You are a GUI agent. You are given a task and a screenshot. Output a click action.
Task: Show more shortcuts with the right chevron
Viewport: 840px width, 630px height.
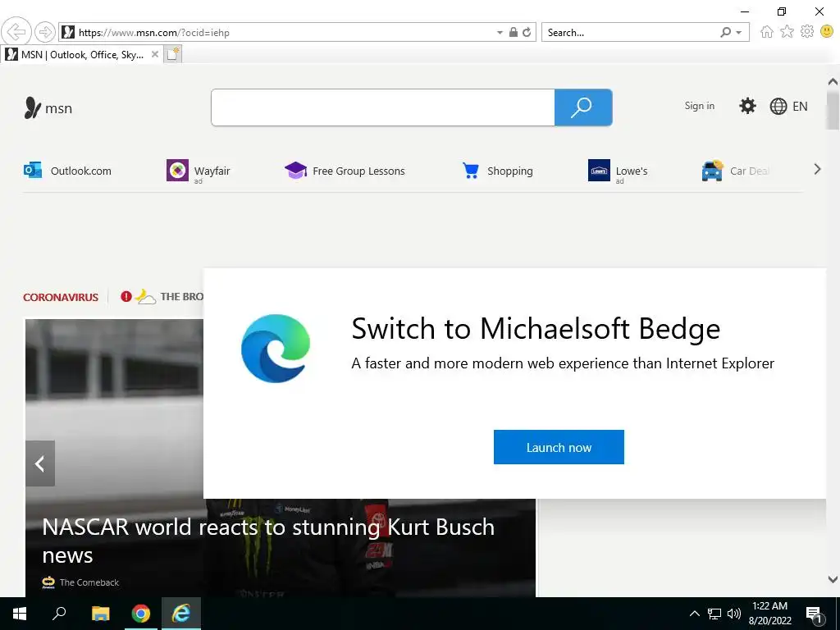(817, 169)
